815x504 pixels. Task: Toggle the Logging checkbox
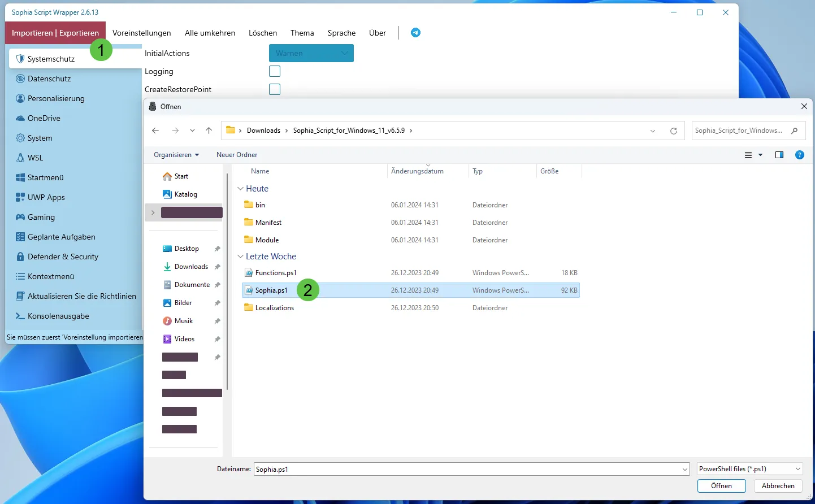click(x=275, y=71)
